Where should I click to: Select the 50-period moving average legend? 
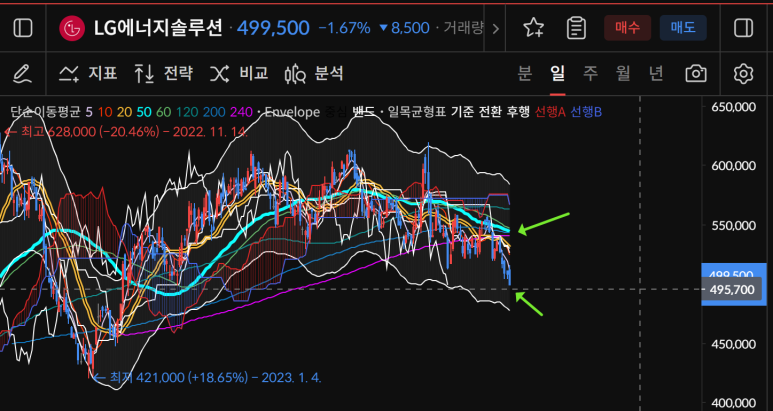[x=144, y=112]
